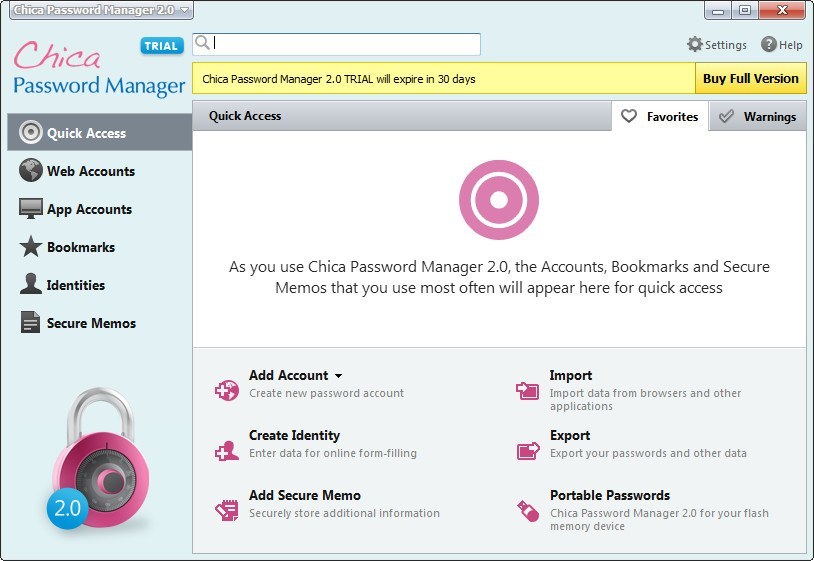Screen dimensions: 814x561
Task: Switch to the Warnings tab
Action: point(758,116)
